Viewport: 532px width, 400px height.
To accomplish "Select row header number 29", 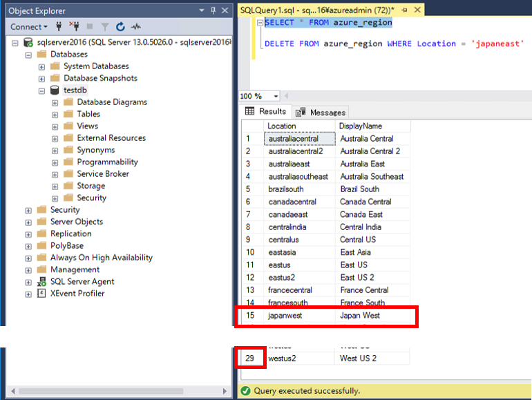I will 252,359.
